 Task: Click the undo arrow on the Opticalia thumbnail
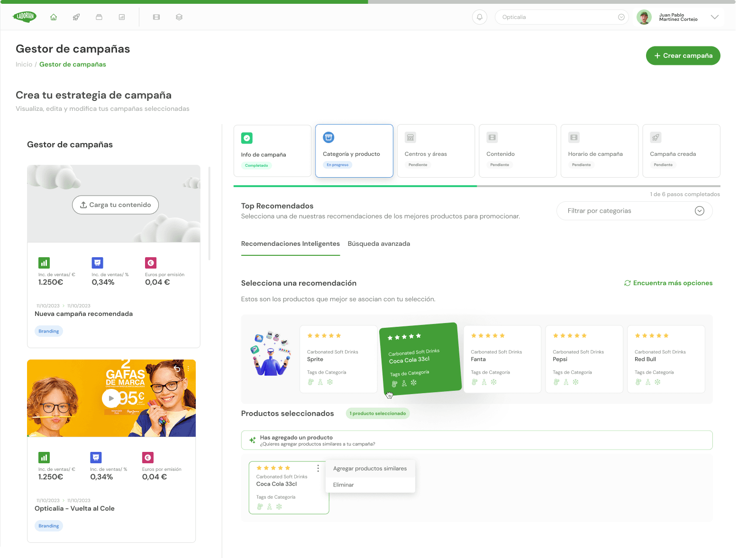tap(177, 368)
